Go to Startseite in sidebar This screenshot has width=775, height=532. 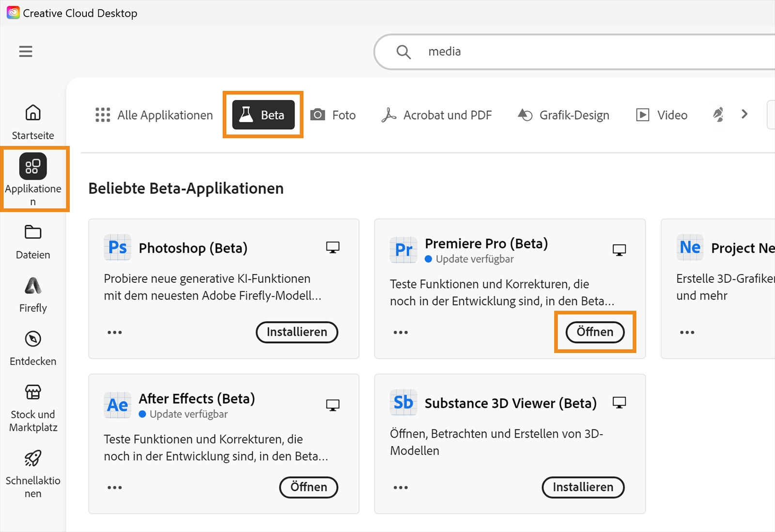tap(33, 122)
